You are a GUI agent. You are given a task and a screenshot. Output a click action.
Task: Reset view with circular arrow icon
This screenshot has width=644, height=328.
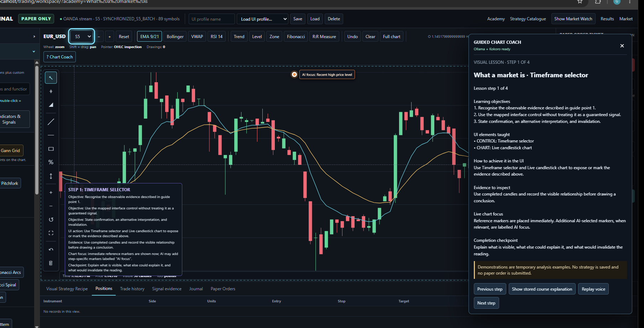tap(51, 219)
